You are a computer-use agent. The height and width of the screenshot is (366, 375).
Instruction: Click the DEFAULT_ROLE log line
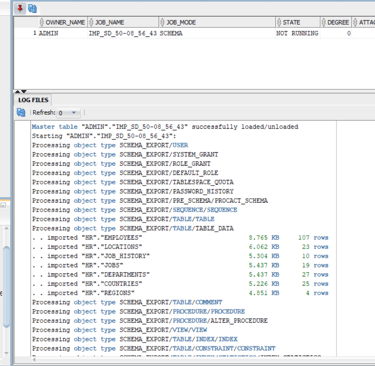click(x=125, y=173)
